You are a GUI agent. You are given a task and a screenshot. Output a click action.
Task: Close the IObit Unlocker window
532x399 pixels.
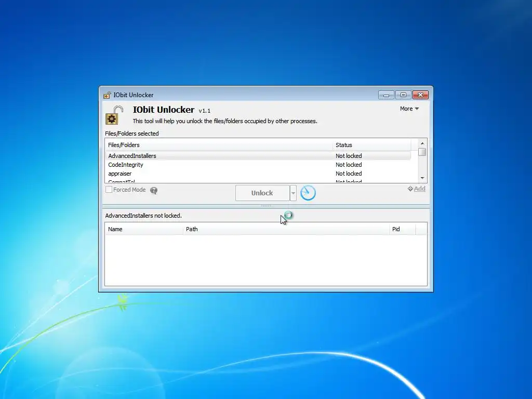click(421, 95)
